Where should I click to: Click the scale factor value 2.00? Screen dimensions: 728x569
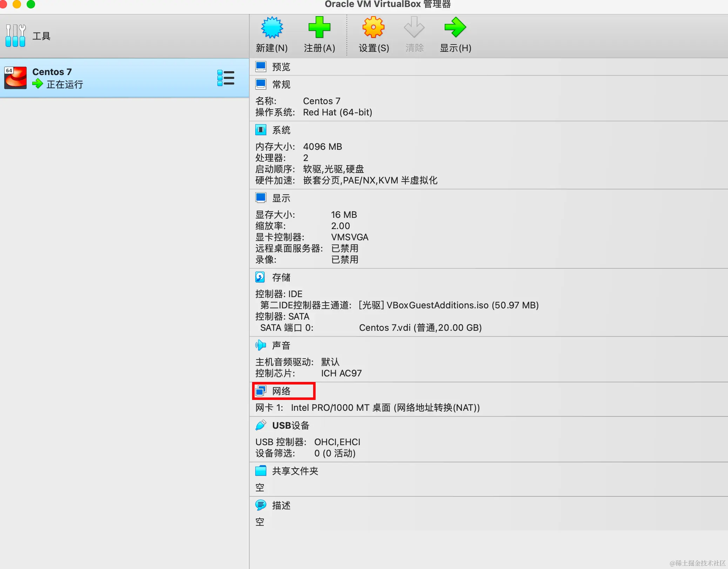341,226
